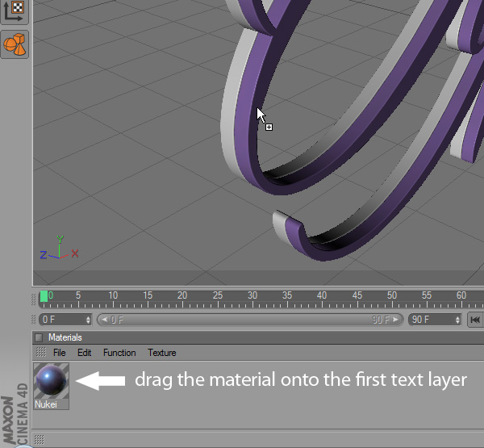484x448 pixels.
Task: Open the Function menu in Materials panel
Action: [x=119, y=353]
